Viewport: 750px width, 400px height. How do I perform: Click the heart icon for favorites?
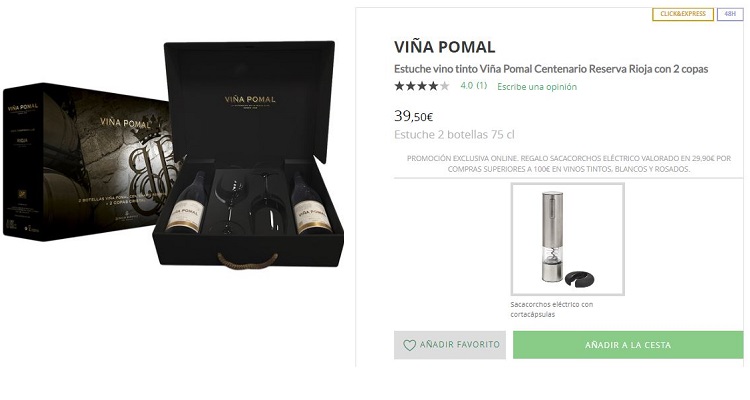[x=409, y=345]
